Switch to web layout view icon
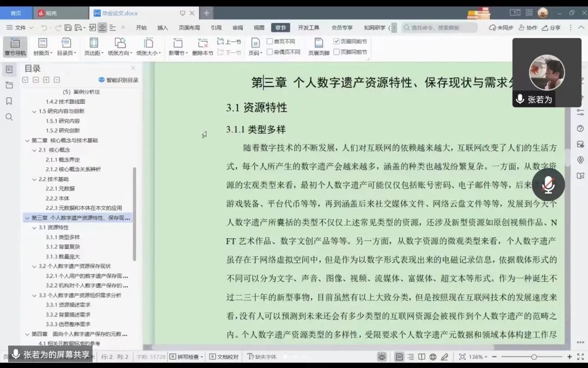Image resolution: width=588 pixels, height=368 pixels. [x=433, y=357]
